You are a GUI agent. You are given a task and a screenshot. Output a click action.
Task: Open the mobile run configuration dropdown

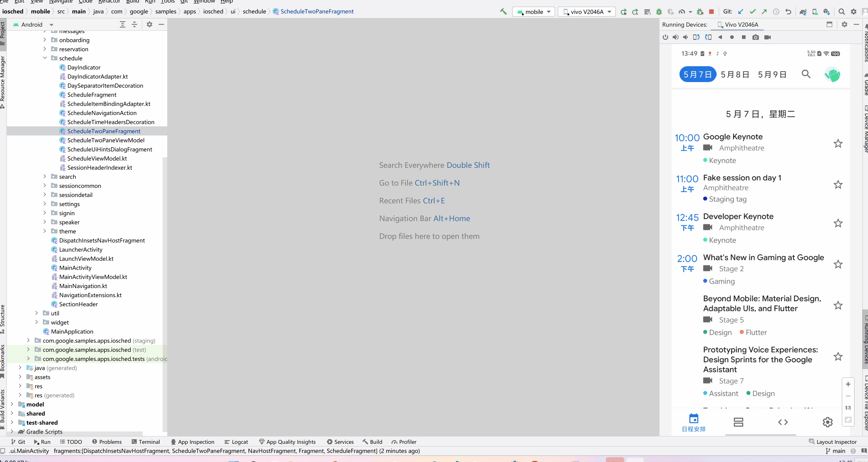pos(534,12)
